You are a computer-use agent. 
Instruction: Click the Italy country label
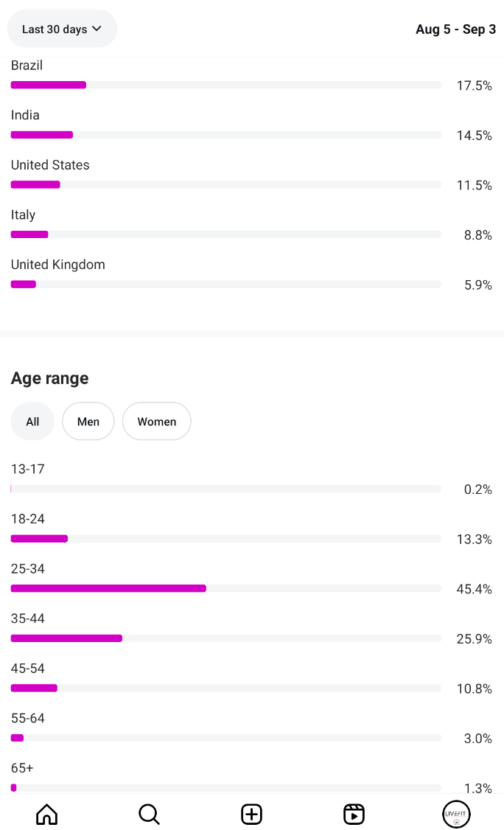click(x=24, y=215)
